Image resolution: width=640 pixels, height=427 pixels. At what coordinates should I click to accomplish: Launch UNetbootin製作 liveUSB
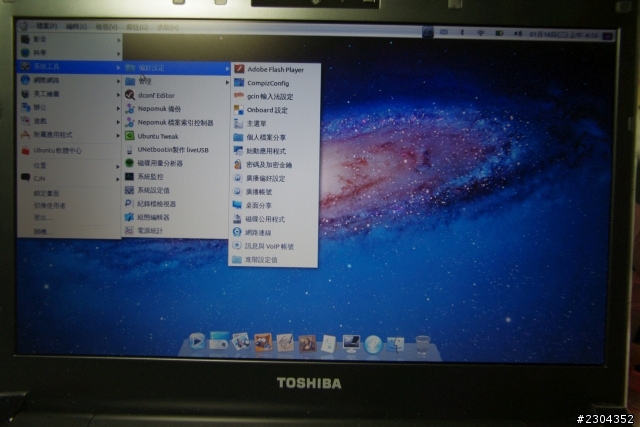(176, 150)
